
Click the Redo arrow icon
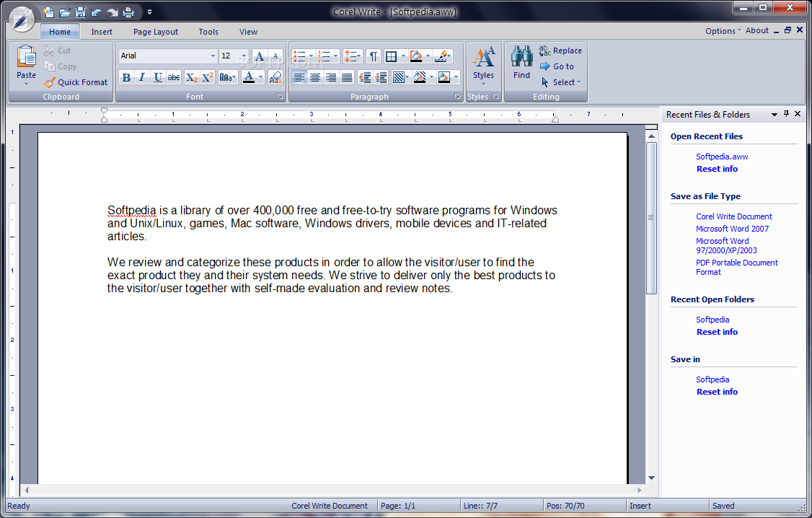click(112, 12)
